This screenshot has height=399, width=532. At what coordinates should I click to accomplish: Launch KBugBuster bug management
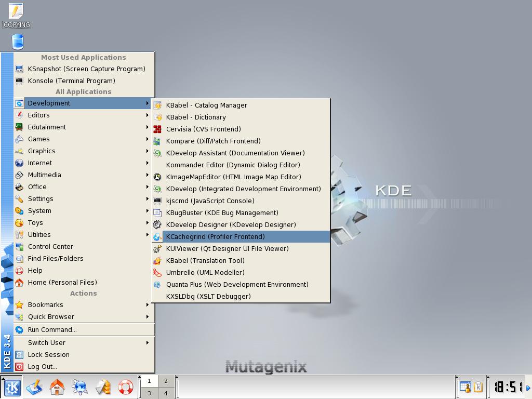241,212
